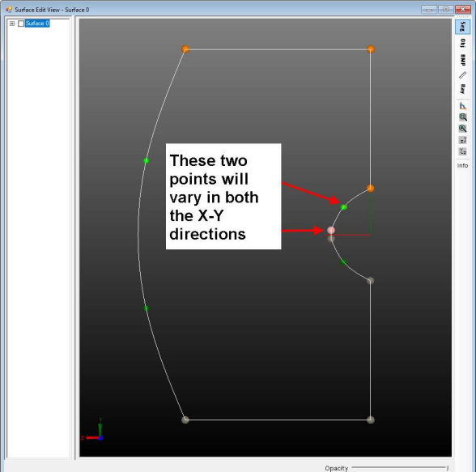The width and height of the screenshot is (476, 472).
Task: Switch to the Y-Z axis view icon
Action: [463, 151]
